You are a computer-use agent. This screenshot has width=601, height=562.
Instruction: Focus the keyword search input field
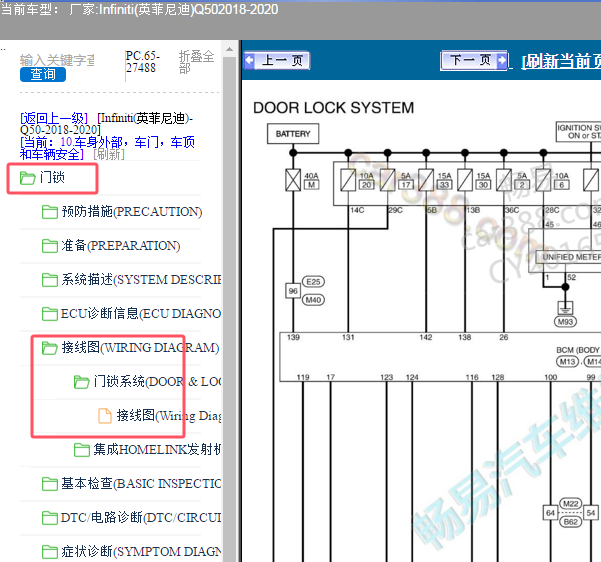point(57,60)
